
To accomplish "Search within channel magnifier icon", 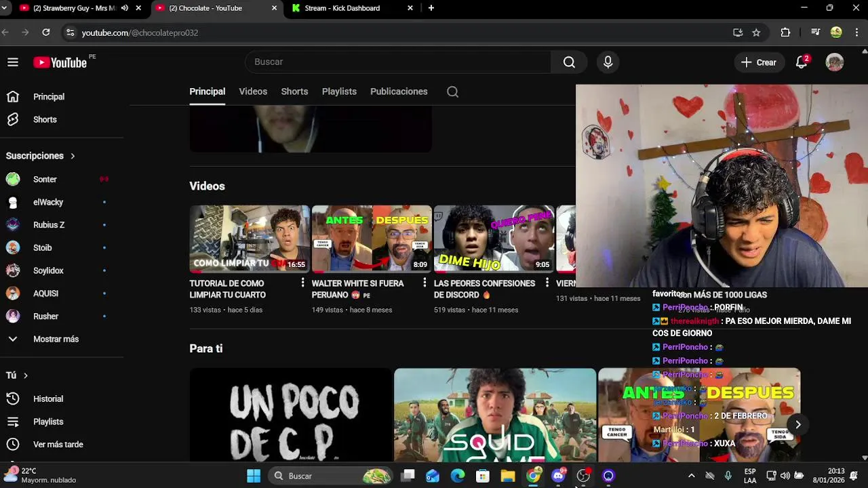I will point(452,91).
